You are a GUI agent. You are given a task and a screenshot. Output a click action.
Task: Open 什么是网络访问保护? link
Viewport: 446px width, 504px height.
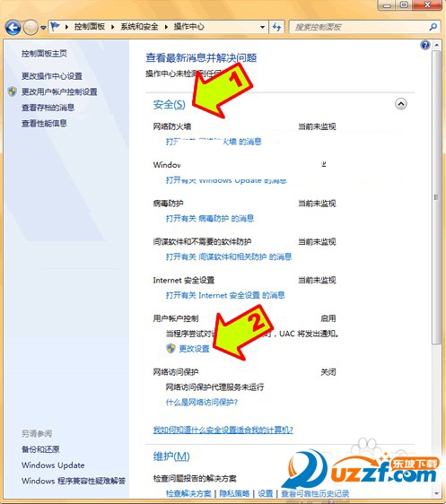coord(202,402)
